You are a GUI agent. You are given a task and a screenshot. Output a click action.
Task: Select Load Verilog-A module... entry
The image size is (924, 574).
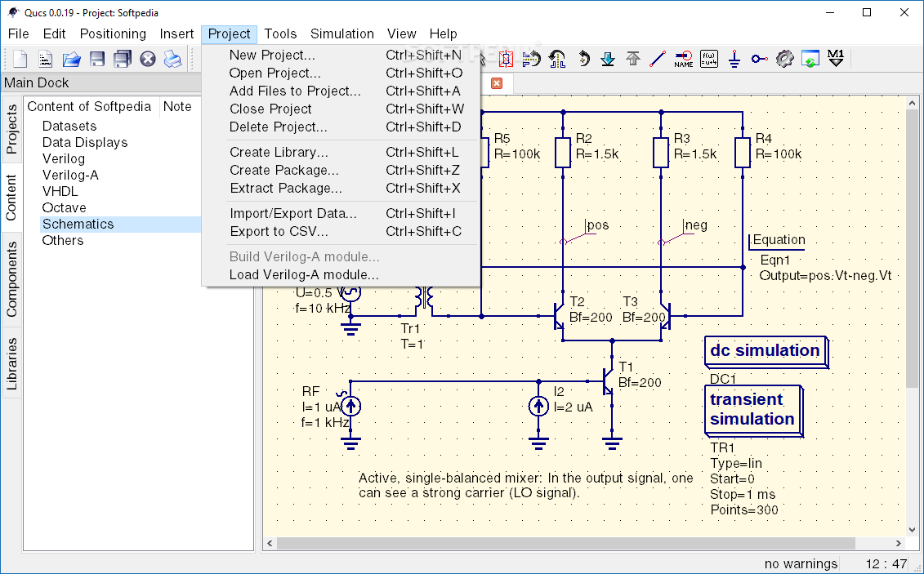pyautogui.click(x=341, y=275)
